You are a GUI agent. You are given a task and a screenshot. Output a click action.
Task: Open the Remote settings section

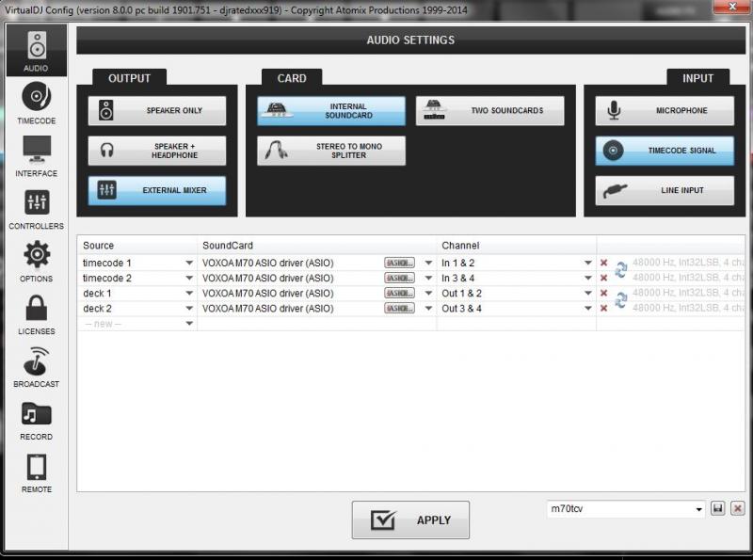click(x=37, y=473)
